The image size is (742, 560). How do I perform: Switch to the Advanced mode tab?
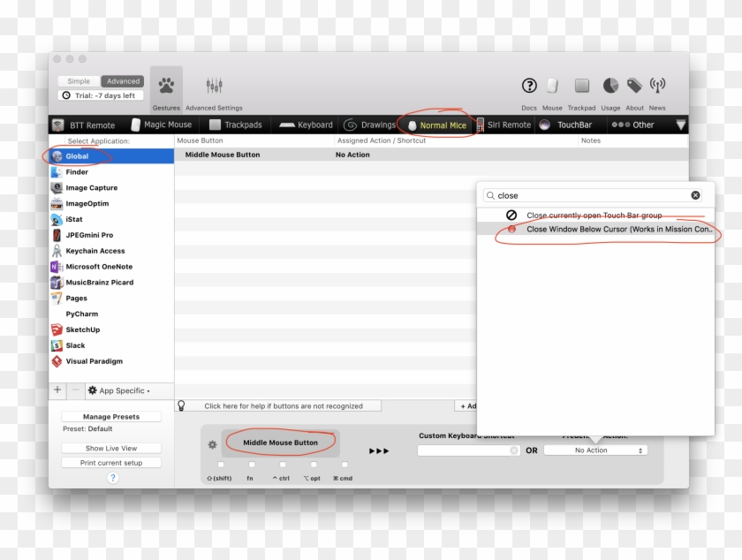[x=123, y=80]
